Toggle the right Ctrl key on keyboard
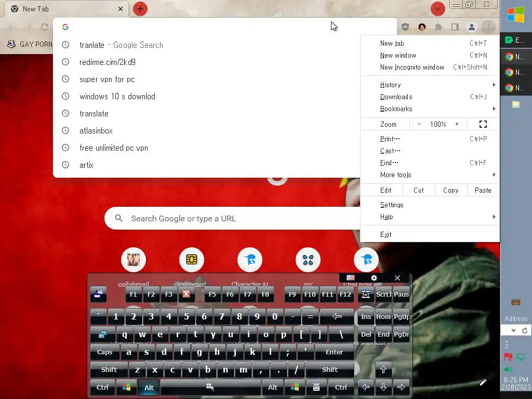The height and width of the screenshot is (399, 532). click(x=341, y=388)
